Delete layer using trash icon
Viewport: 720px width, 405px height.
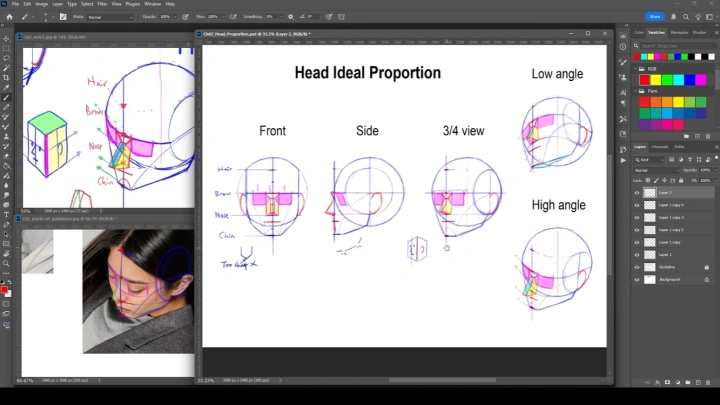click(708, 381)
